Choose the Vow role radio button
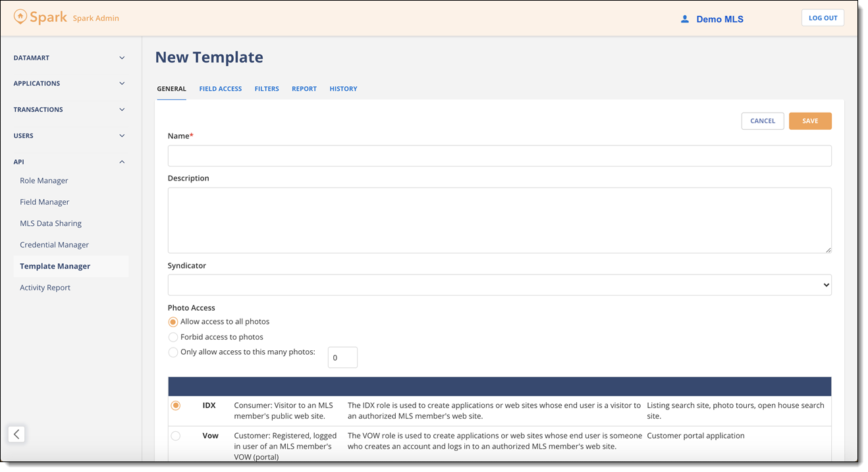The width and height of the screenshot is (868, 472). tap(176, 436)
